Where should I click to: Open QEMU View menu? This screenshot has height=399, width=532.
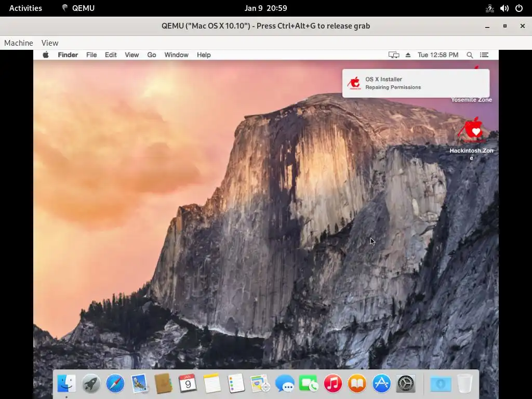coord(50,43)
